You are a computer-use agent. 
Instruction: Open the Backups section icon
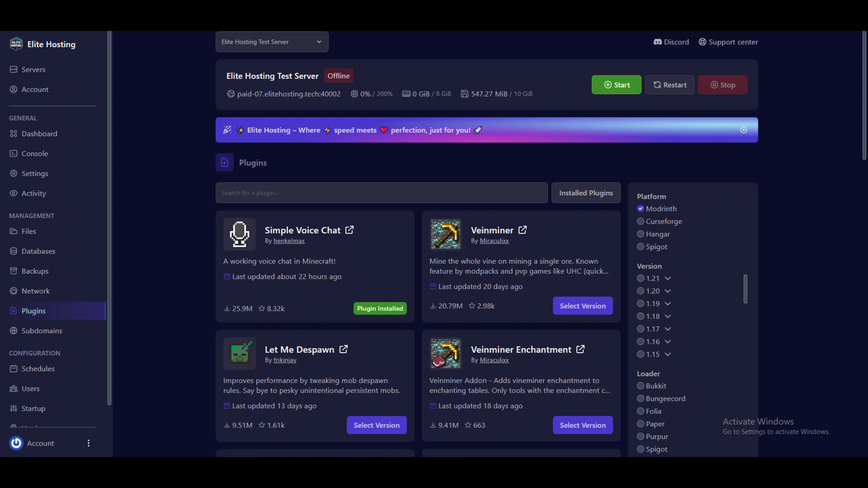point(14,271)
